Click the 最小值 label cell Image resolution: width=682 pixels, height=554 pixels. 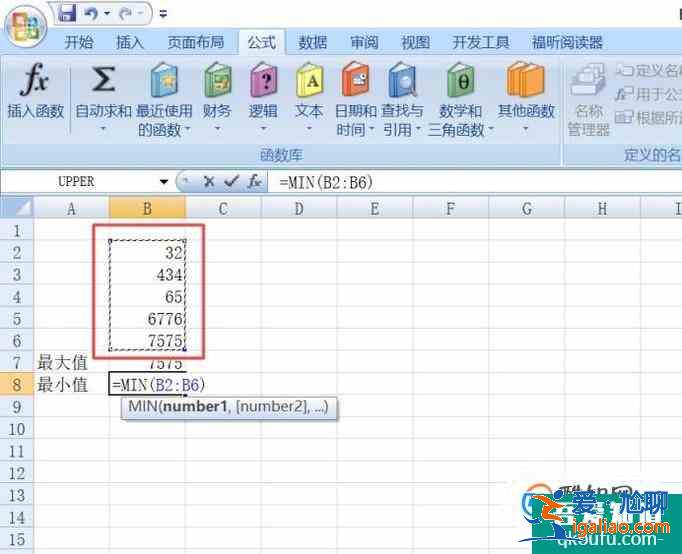(71, 384)
